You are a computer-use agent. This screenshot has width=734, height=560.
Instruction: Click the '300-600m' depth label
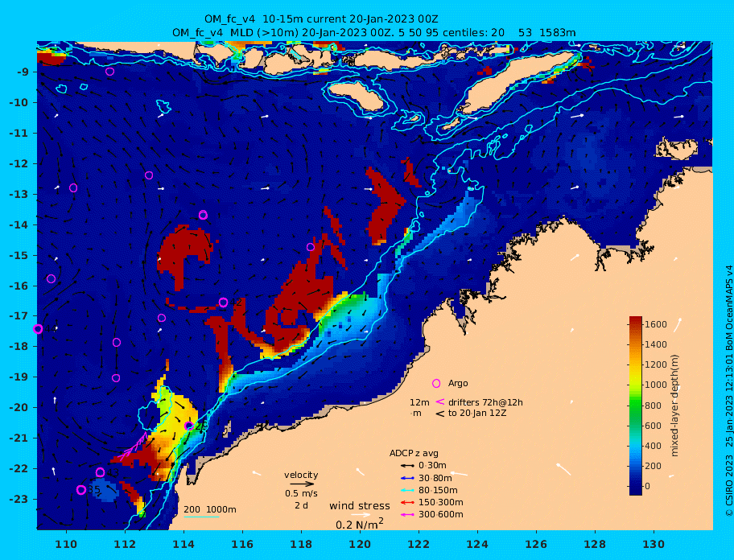point(440,515)
